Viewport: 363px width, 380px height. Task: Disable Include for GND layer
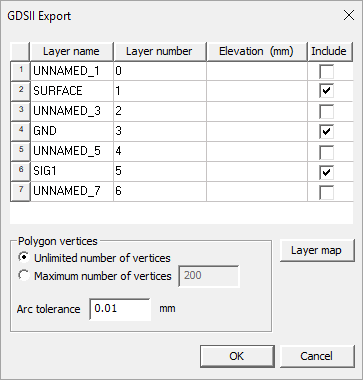tap(326, 131)
